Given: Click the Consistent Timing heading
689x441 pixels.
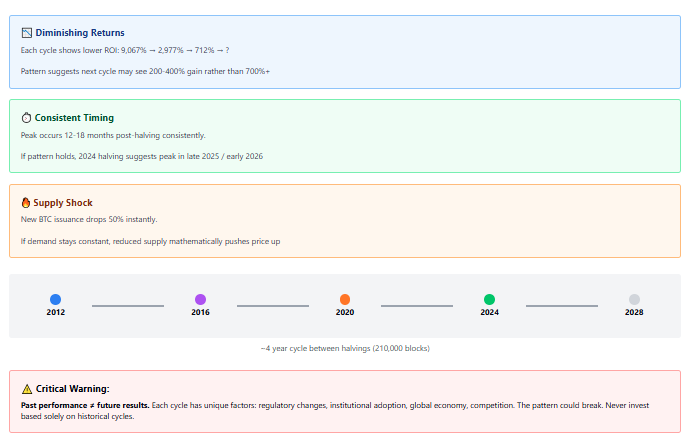Looking at the screenshot, I should click(x=74, y=118).
